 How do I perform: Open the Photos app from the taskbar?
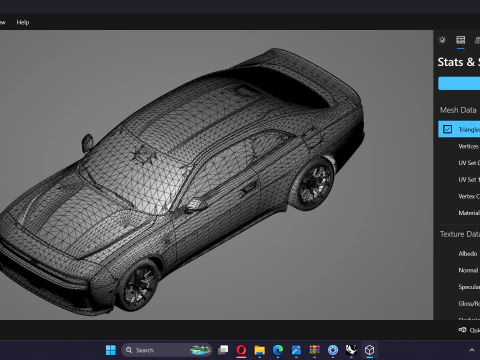coord(296,350)
